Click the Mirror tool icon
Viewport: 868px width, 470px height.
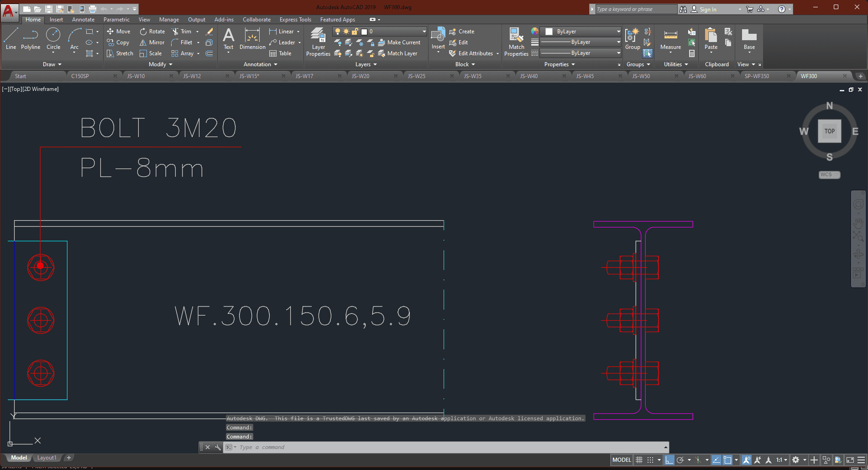coord(143,42)
